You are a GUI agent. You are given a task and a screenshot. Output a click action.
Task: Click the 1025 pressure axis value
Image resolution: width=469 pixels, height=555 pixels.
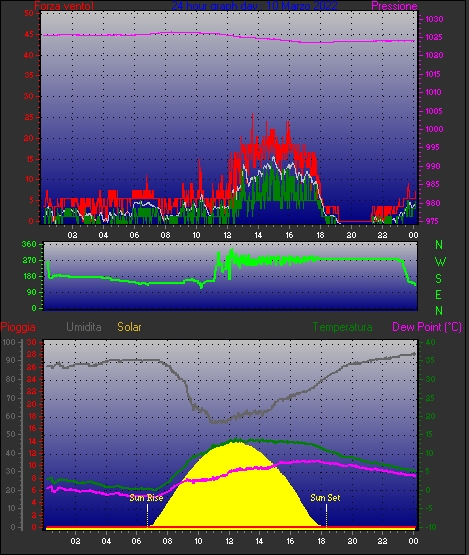coord(434,37)
